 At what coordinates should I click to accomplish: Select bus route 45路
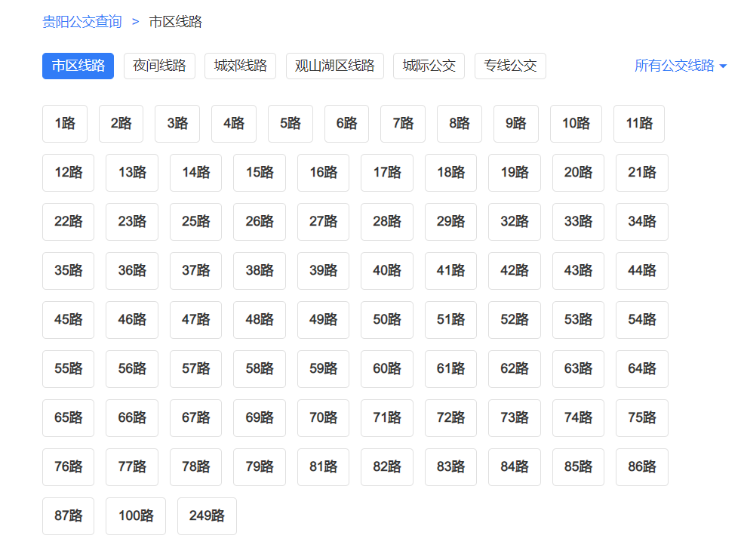point(69,320)
